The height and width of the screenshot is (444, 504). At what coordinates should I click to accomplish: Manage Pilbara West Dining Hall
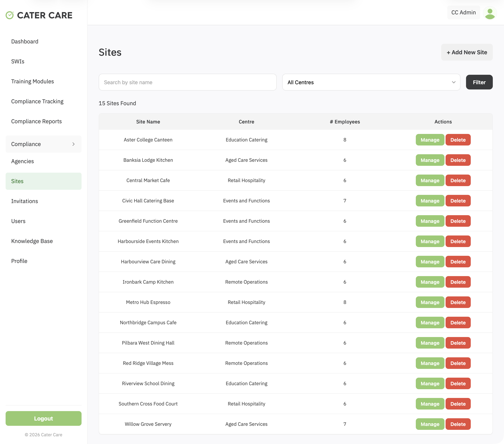[430, 343]
